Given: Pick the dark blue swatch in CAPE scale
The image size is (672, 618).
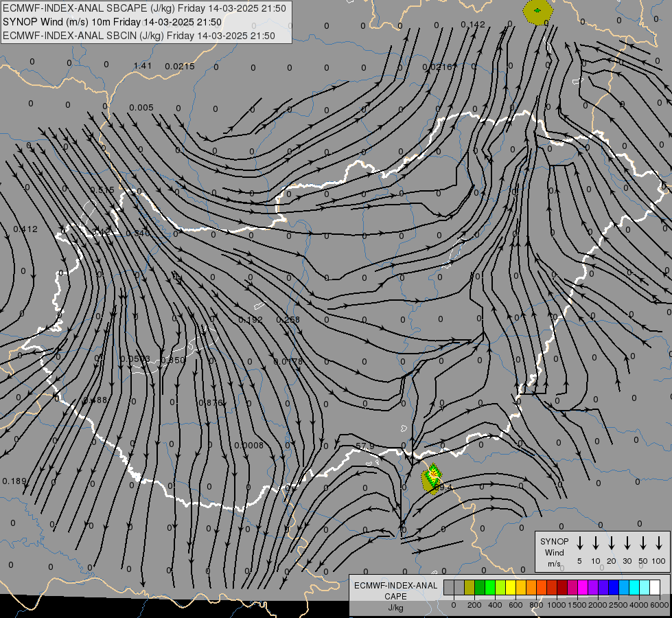Looking at the screenshot, I should pyautogui.click(x=613, y=587).
